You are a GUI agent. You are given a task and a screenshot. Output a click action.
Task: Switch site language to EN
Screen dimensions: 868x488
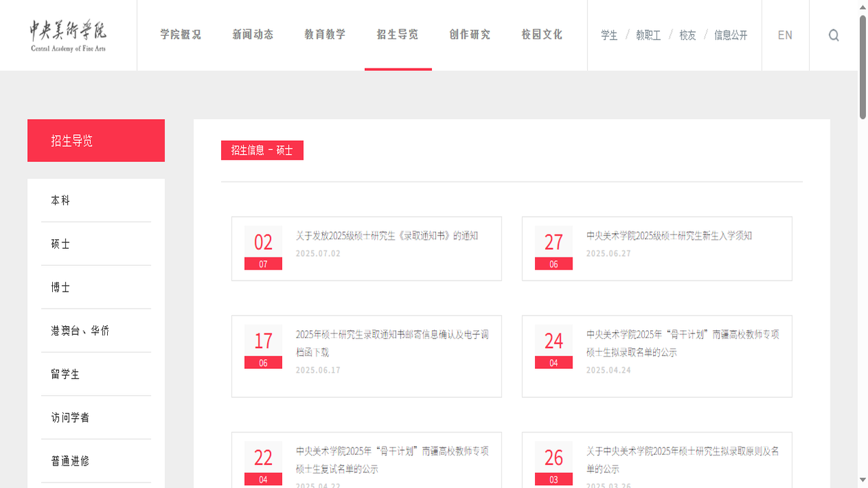(785, 35)
